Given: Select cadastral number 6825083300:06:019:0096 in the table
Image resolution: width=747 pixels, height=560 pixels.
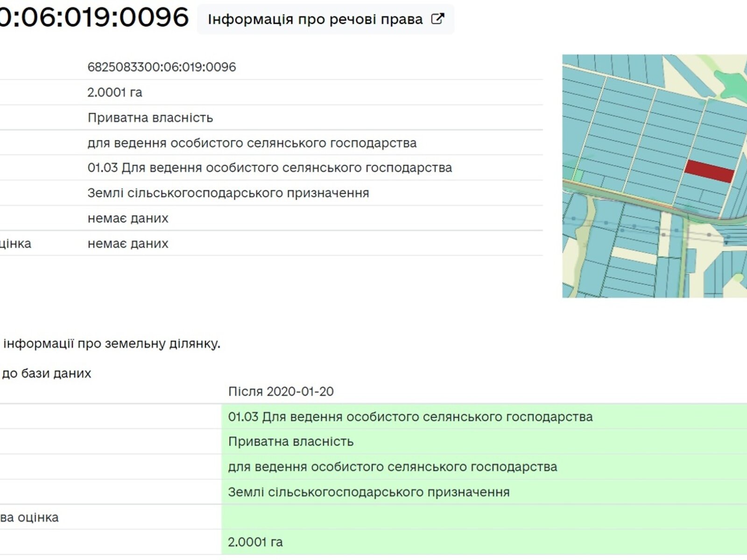Looking at the screenshot, I should pos(162,67).
